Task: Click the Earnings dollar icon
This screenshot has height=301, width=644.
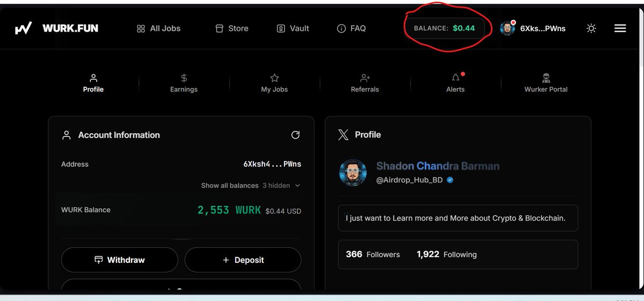Action: pos(184,78)
